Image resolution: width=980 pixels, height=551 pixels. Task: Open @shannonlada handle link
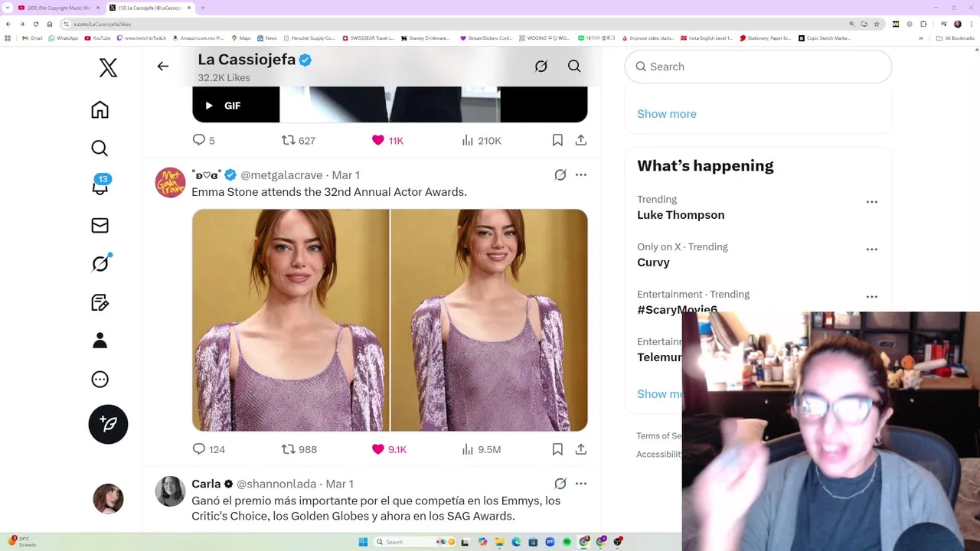(x=276, y=484)
